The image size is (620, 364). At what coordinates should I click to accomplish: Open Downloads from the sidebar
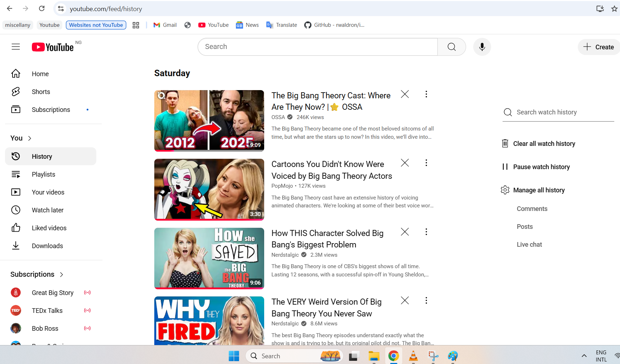(x=47, y=246)
